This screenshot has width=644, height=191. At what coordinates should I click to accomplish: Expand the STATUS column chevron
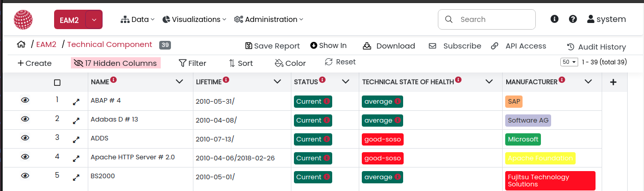coord(345,82)
